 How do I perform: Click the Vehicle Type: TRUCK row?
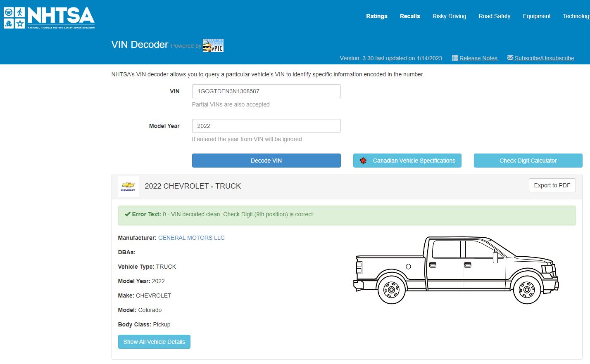point(147,267)
